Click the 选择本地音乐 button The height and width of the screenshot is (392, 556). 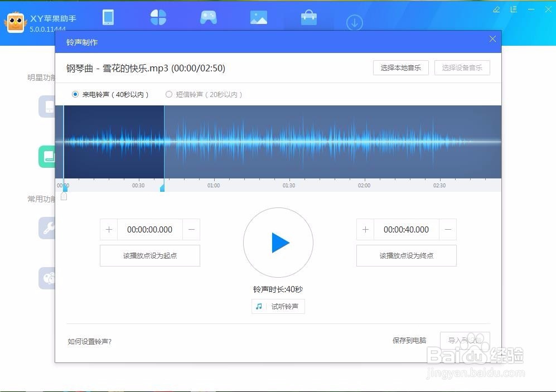click(401, 67)
